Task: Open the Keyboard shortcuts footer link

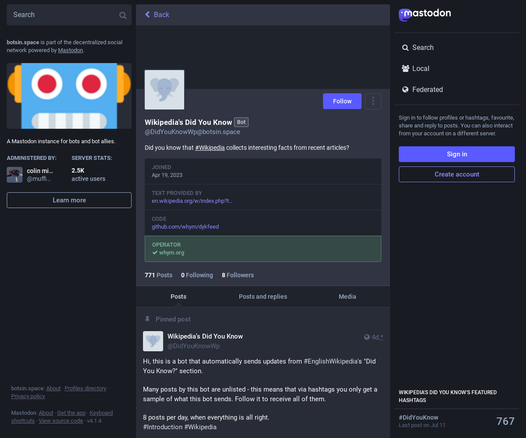Action: tap(62, 417)
